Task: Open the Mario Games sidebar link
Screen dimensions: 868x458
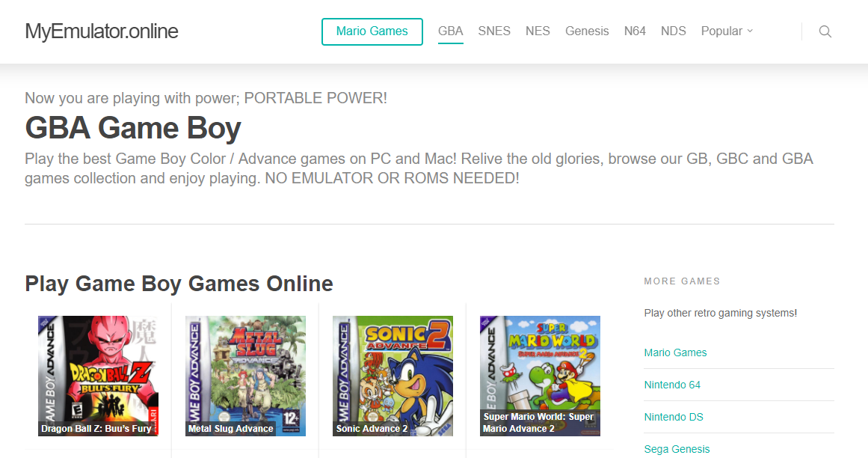Action: pyautogui.click(x=675, y=352)
